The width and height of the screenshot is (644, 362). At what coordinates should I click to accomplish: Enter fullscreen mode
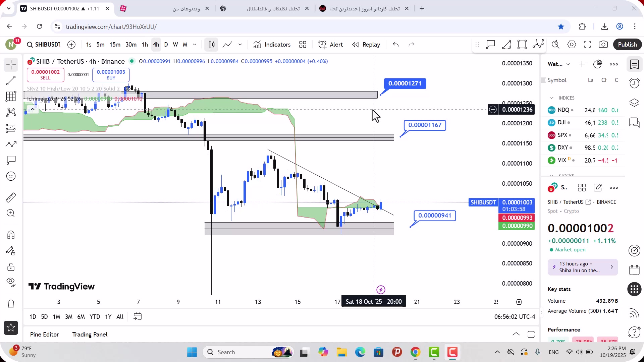pyautogui.click(x=587, y=45)
